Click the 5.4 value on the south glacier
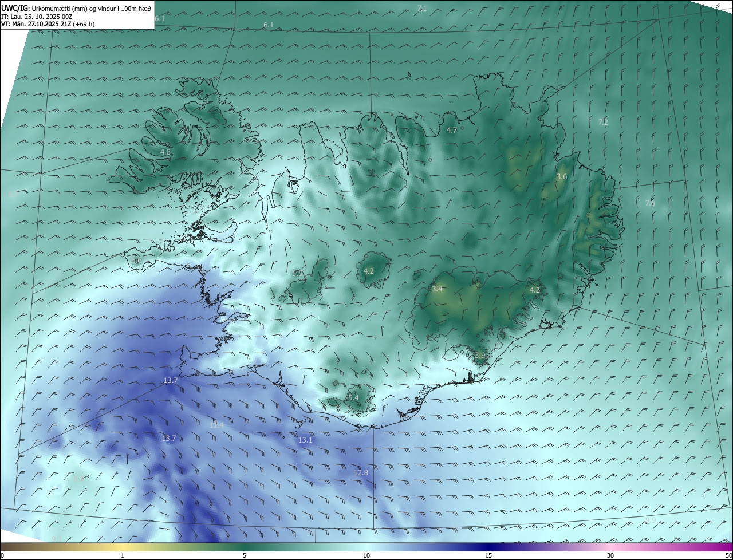Viewport: 733px width, 560px height. point(353,397)
